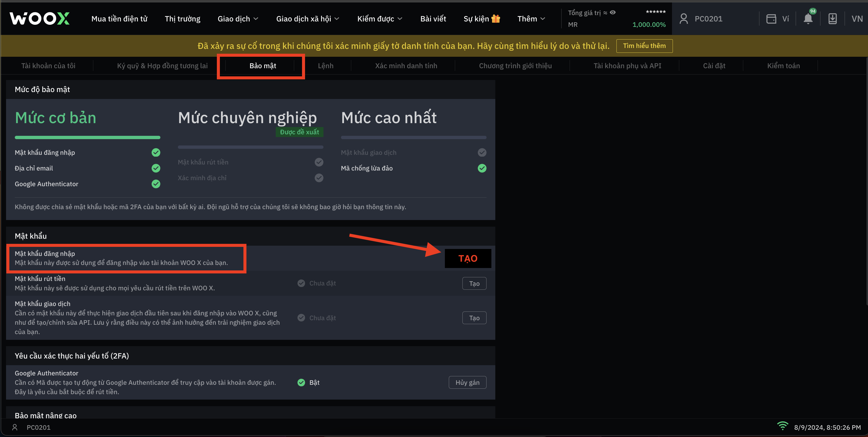
Task: Click the wifi status icon in footer
Action: [783, 426]
